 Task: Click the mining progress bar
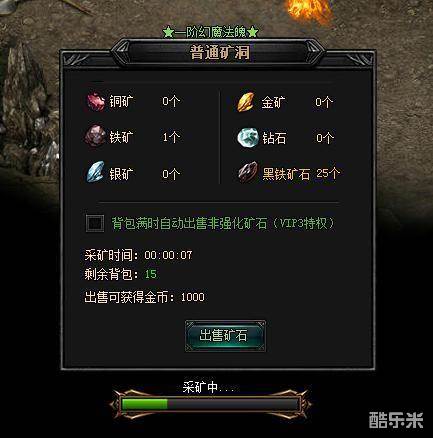point(210,404)
